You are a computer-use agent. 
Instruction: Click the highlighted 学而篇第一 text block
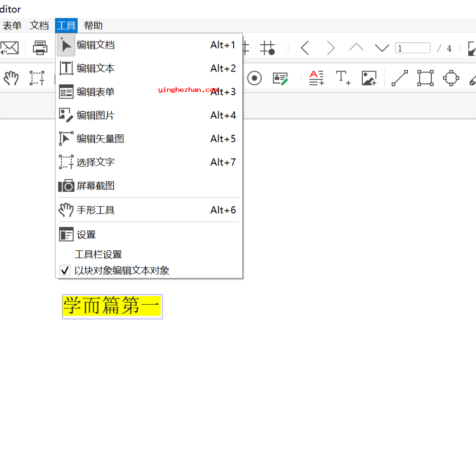(x=112, y=307)
